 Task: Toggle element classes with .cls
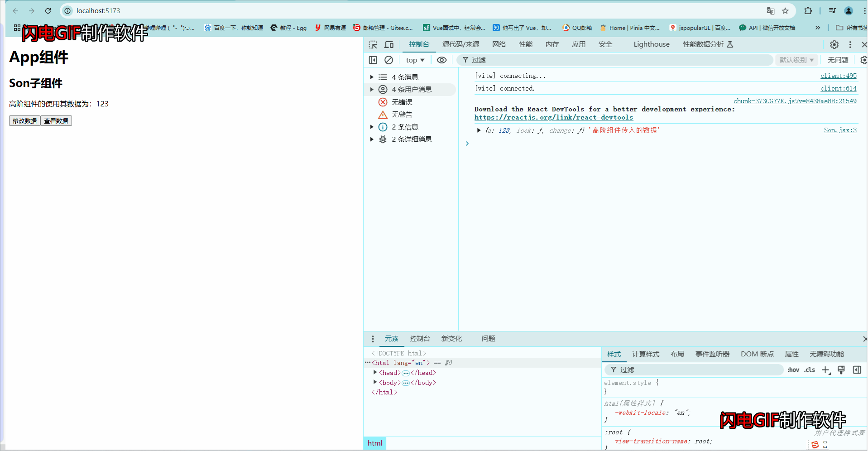tap(809, 370)
